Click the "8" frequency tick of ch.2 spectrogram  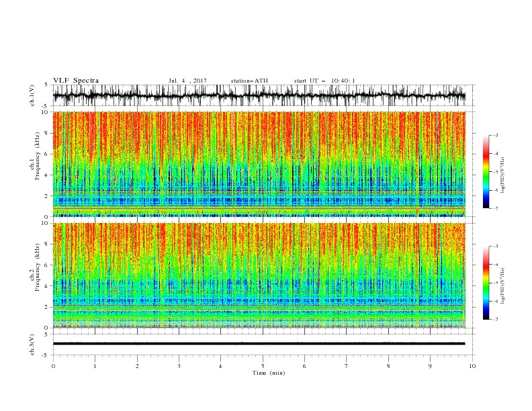pos(47,244)
